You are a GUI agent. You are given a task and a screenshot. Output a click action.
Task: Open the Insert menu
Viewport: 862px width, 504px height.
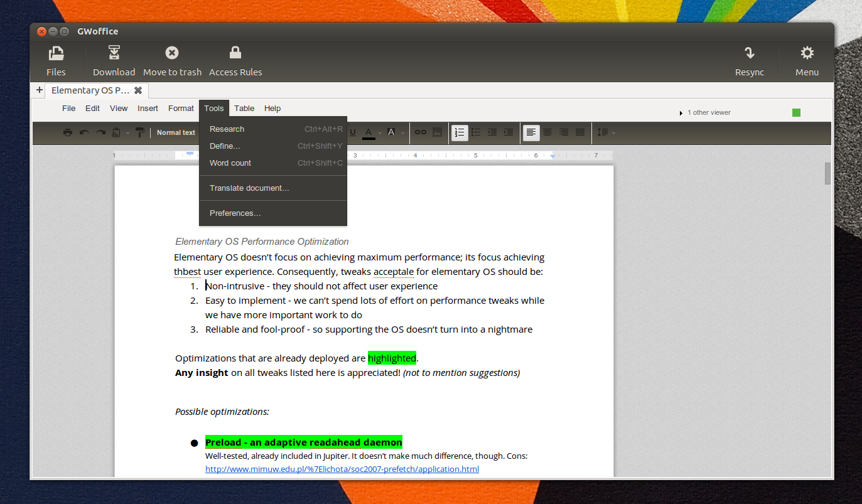coord(148,108)
